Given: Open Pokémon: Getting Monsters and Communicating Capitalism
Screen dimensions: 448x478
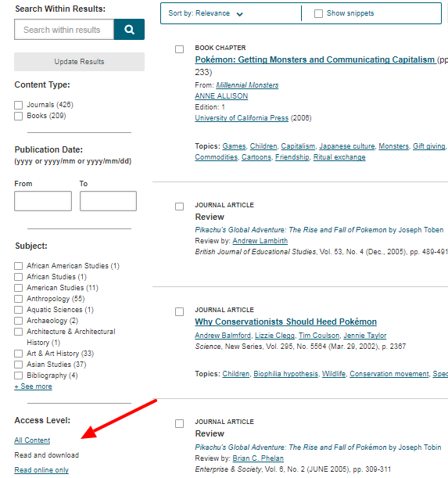Looking at the screenshot, I should pyautogui.click(x=315, y=59).
